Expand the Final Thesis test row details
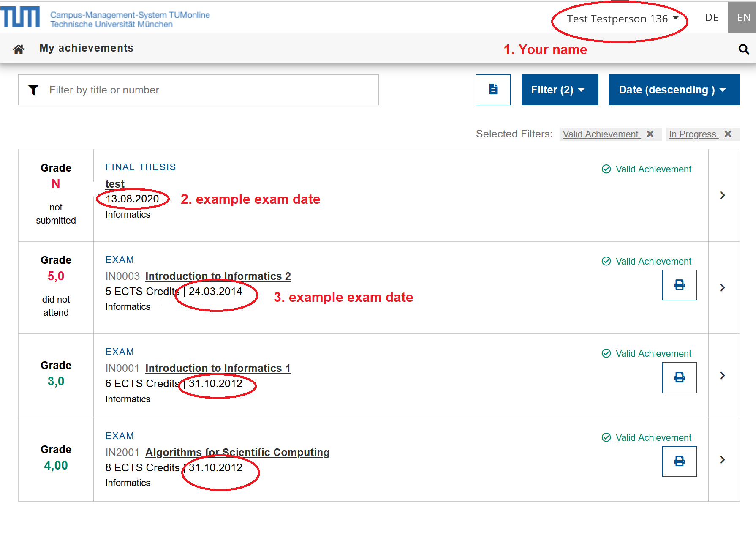This screenshot has height=538, width=756. click(x=723, y=195)
